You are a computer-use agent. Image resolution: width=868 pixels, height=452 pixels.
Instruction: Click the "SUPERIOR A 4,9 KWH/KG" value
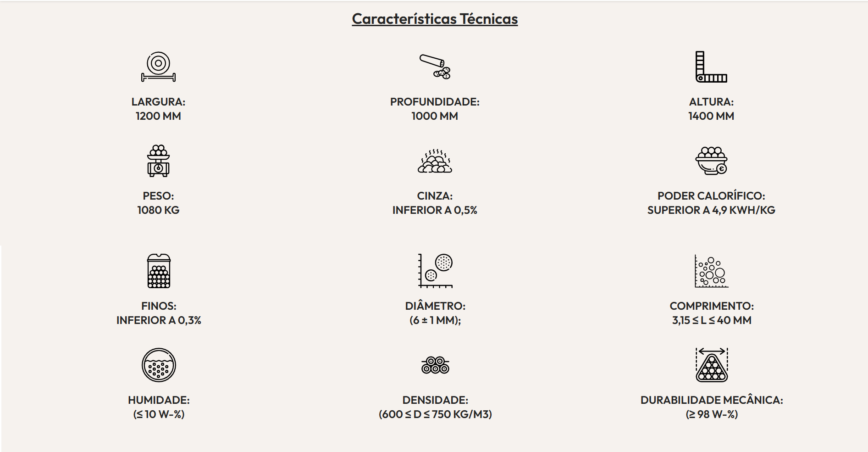(x=711, y=210)
